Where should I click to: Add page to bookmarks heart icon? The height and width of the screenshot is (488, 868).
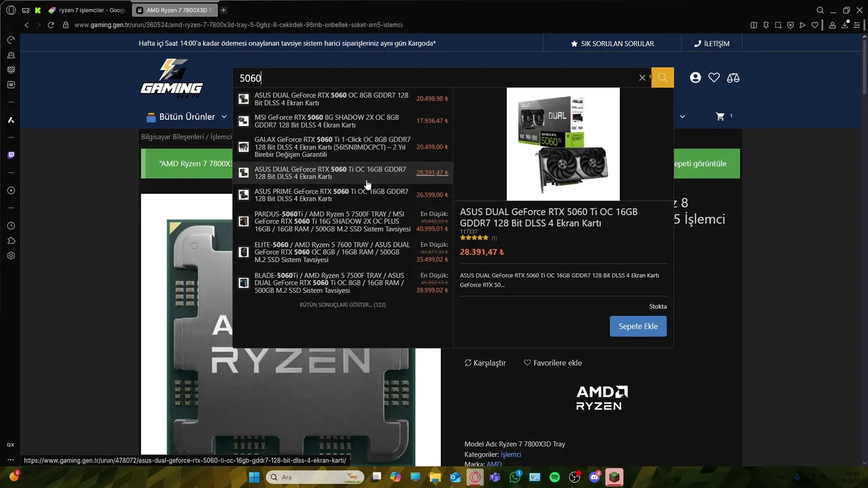[x=814, y=25]
